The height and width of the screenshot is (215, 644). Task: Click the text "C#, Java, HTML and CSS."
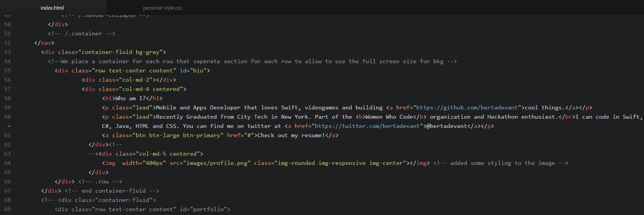[x=141, y=126]
